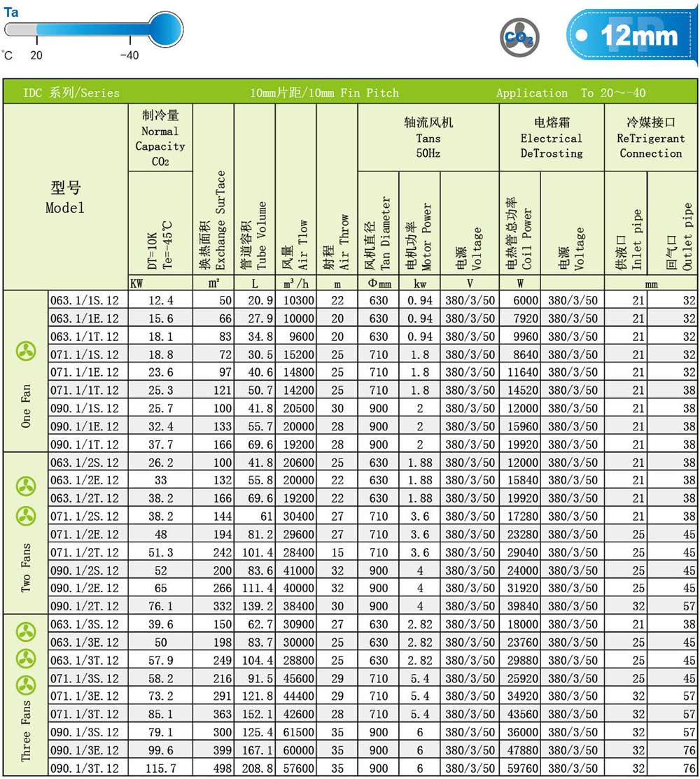The image size is (700, 779).
Task: Click the 'Two Fans' group label
Action: click(x=26, y=568)
